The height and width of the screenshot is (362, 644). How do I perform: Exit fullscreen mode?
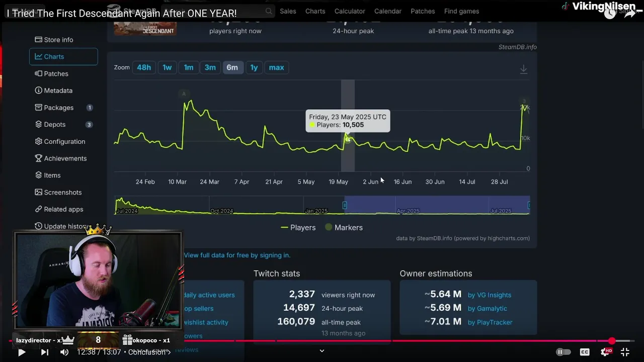(x=625, y=352)
